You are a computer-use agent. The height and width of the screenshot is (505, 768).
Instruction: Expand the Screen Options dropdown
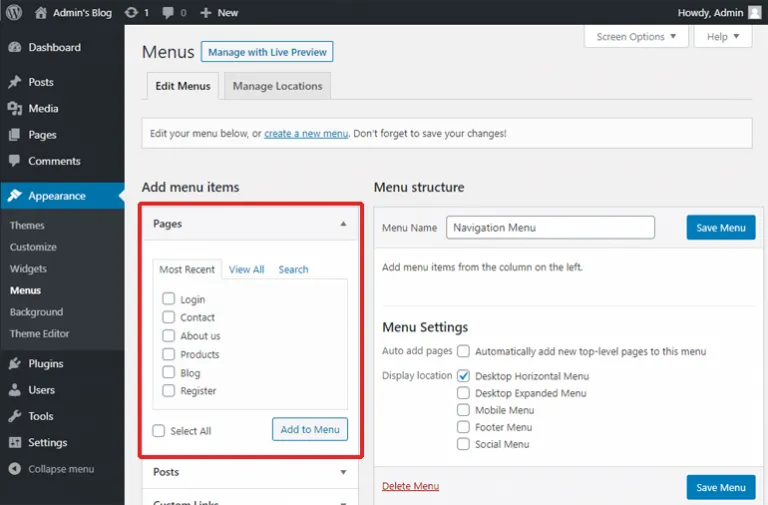(x=636, y=37)
